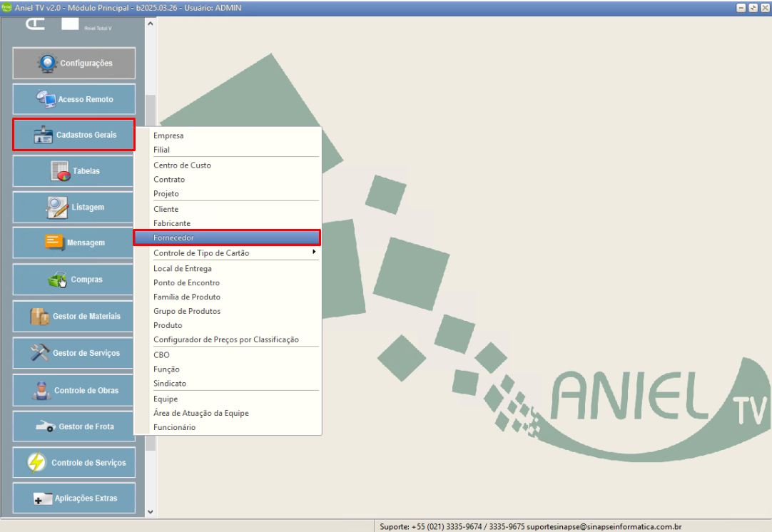Open the Mensagem chat icon
772x532 pixels.
click(55, 242)
